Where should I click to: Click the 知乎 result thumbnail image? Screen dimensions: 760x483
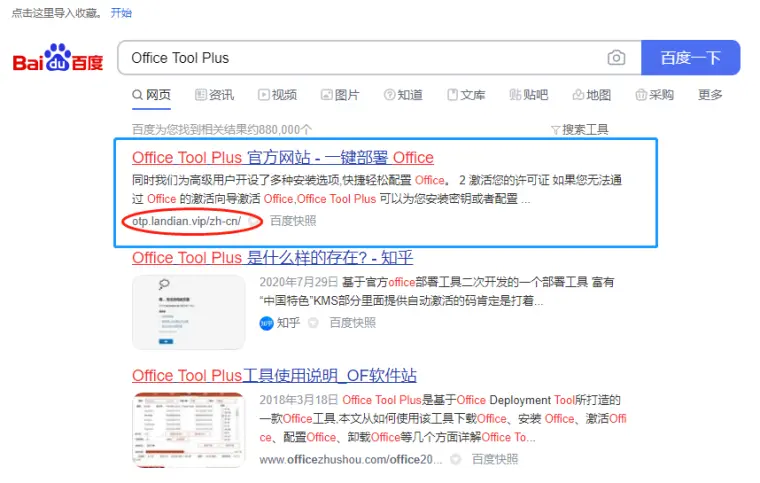(189, 312)
